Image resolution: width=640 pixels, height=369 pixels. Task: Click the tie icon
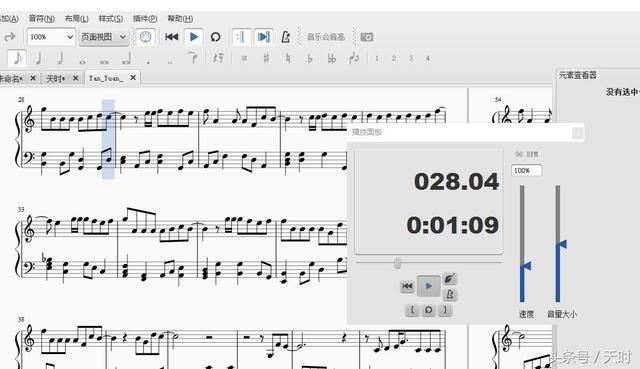(x=193, y=58)
